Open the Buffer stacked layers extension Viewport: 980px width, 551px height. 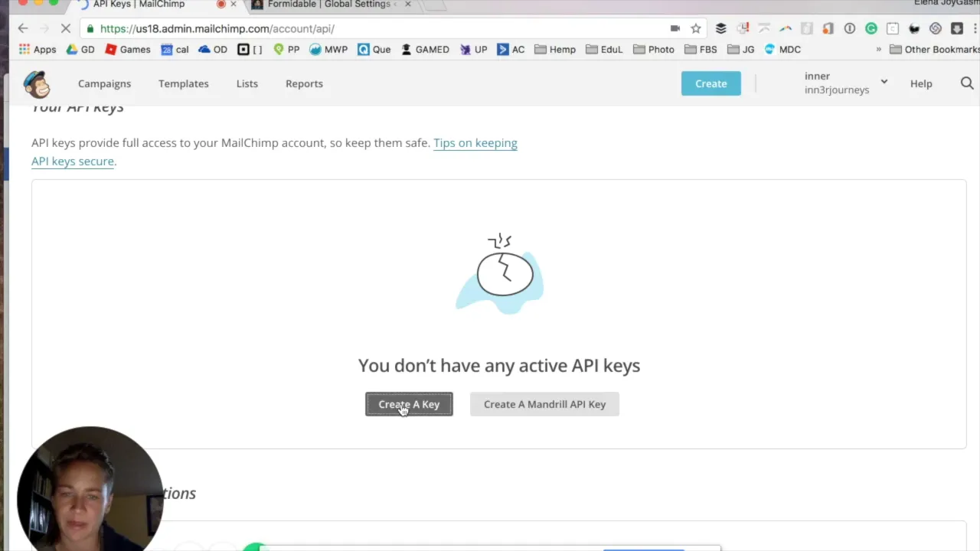720,28
